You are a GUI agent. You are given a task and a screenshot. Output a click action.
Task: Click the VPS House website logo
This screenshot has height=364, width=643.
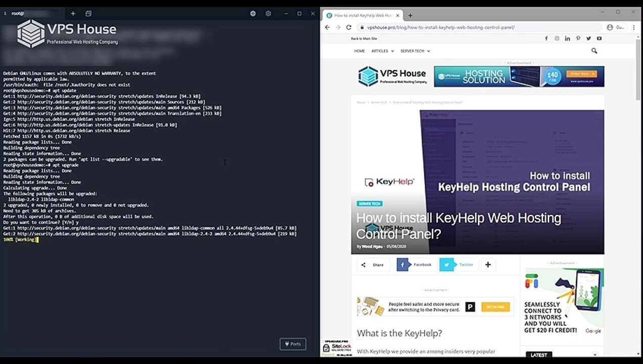coord(392,76)
